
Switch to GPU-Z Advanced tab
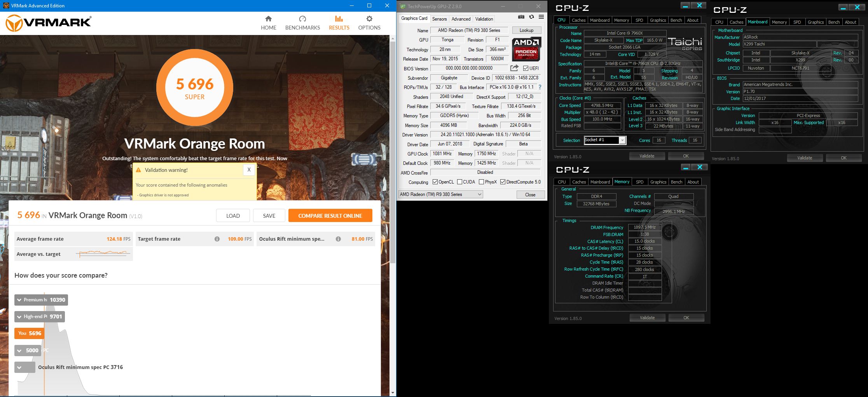461,19
